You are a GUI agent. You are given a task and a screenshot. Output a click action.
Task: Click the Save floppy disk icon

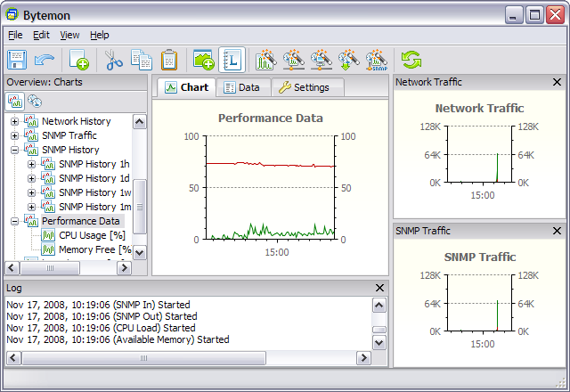[17, 60]
